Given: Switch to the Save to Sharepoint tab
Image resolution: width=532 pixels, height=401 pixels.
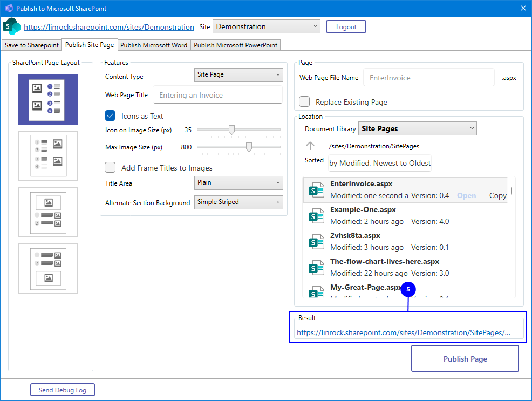Looking at the screenshot, I should tap(32, 45).
